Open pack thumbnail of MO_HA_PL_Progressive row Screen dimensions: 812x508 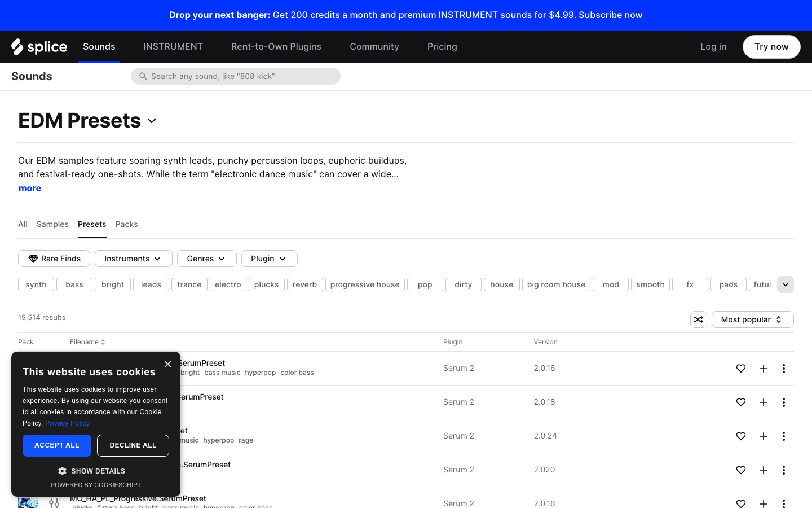click(x=28, y=502)
